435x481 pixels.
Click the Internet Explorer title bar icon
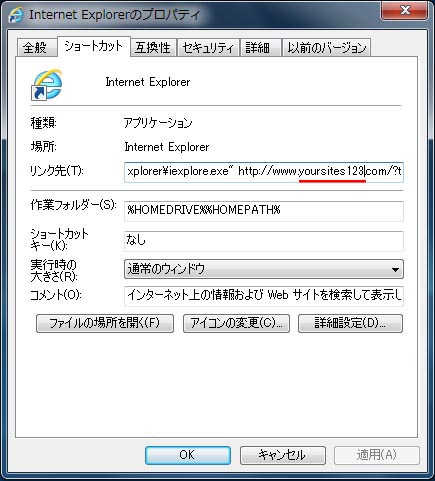[16, 15]
